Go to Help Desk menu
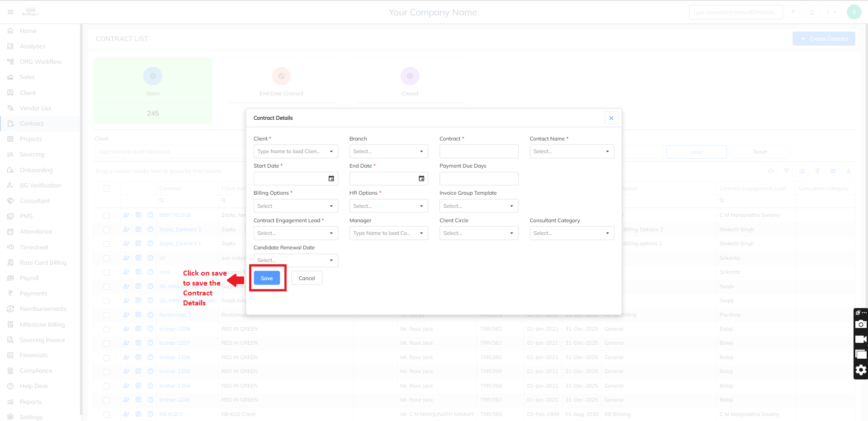The image size is (868, 421). (34, 386)
